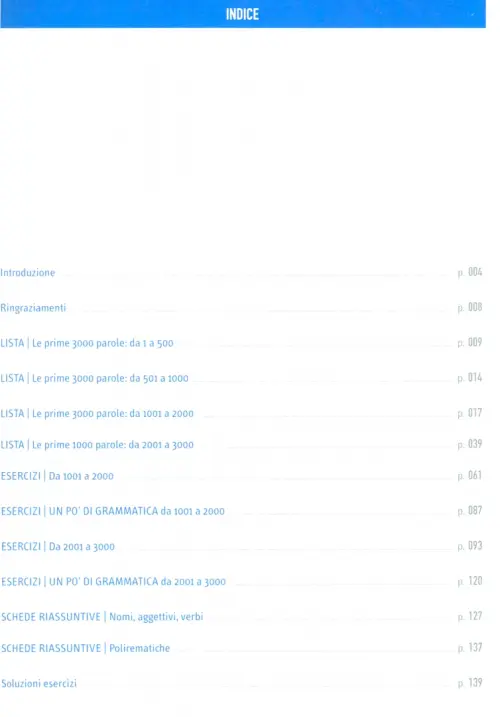Go to LISTA da 1 a 500
Screen dimensions: 500x717
[87, 343]
